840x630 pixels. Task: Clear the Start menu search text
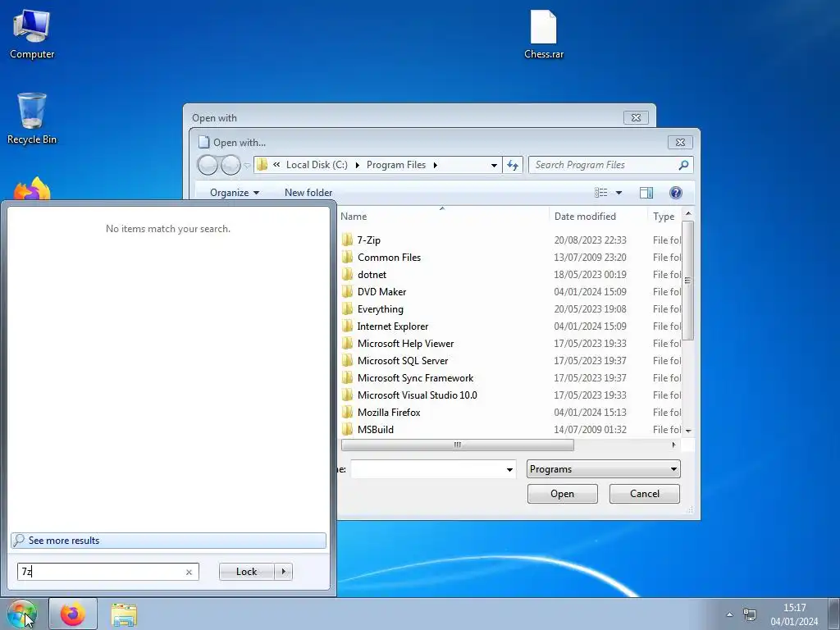[x=189, y=572]
